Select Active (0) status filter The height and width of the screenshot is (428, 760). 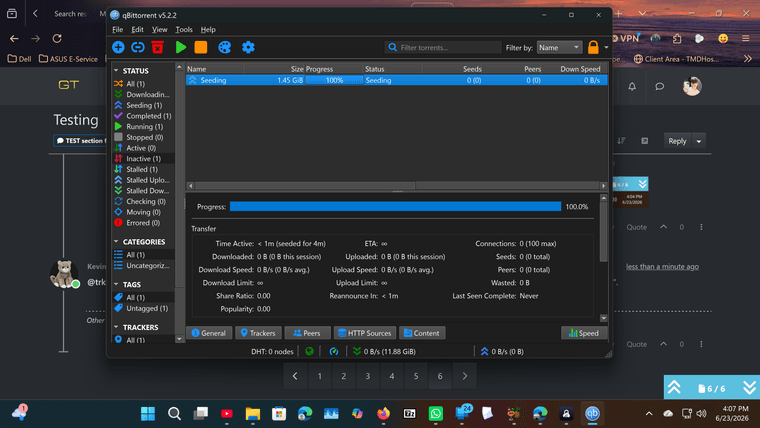point(143,148)
